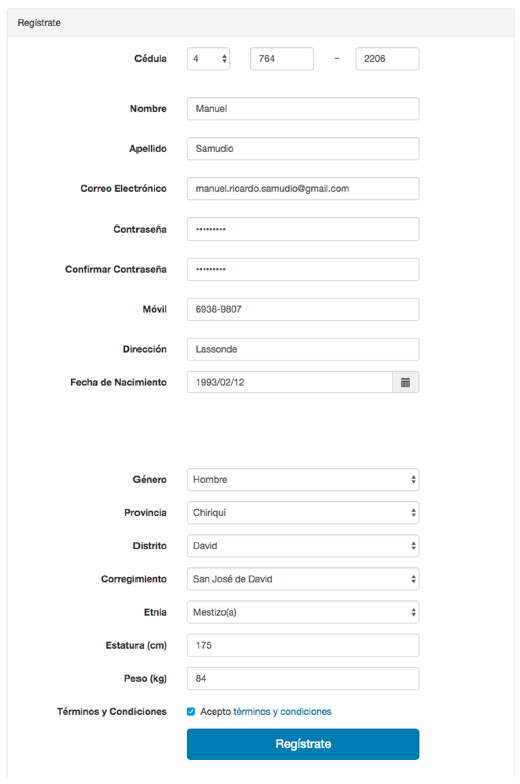Focus the Nombre field containing Manuel
520x784 pixels.
tap(303, 108)
